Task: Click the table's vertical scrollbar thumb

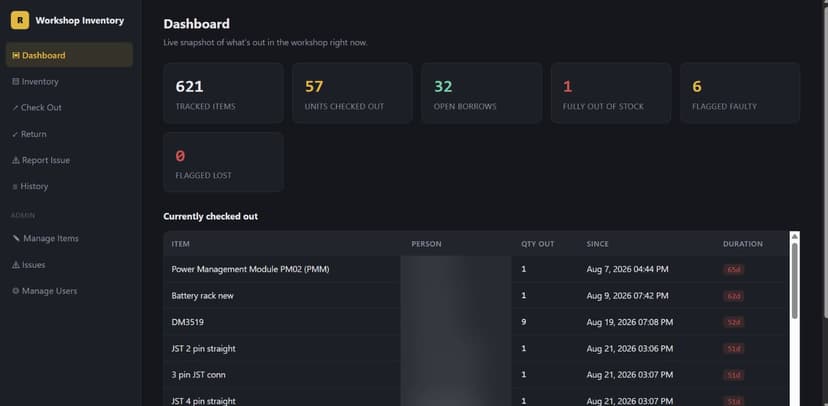Action: [794, 281]
